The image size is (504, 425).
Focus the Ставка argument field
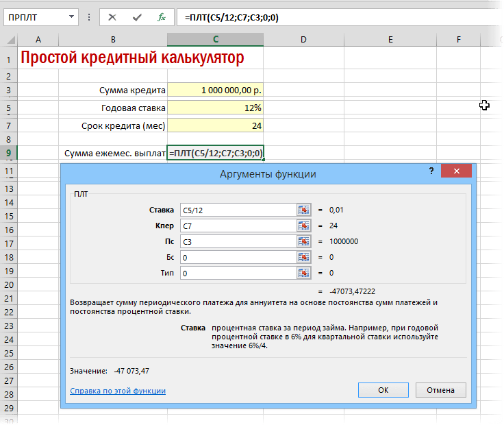238,210
